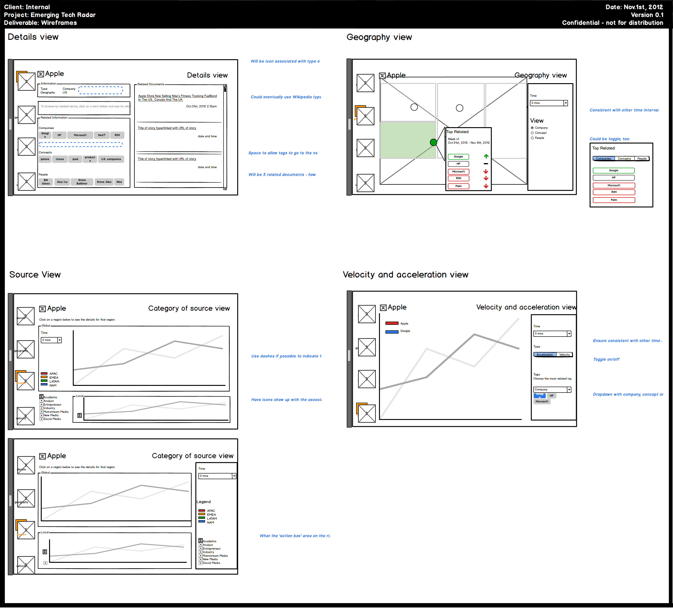
Task: Click the black dash trend icon beside HP
Action: click(486, 164)
